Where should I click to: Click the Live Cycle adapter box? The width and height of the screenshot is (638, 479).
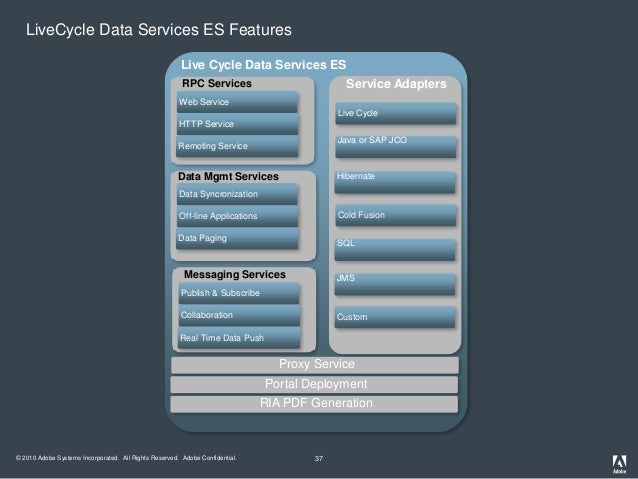(x=396, y=114)
